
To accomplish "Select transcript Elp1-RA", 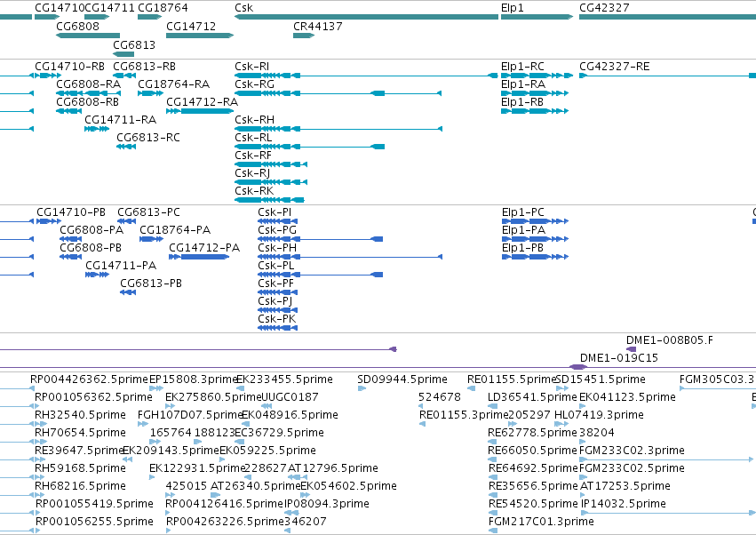I will (x=535, y=93).
